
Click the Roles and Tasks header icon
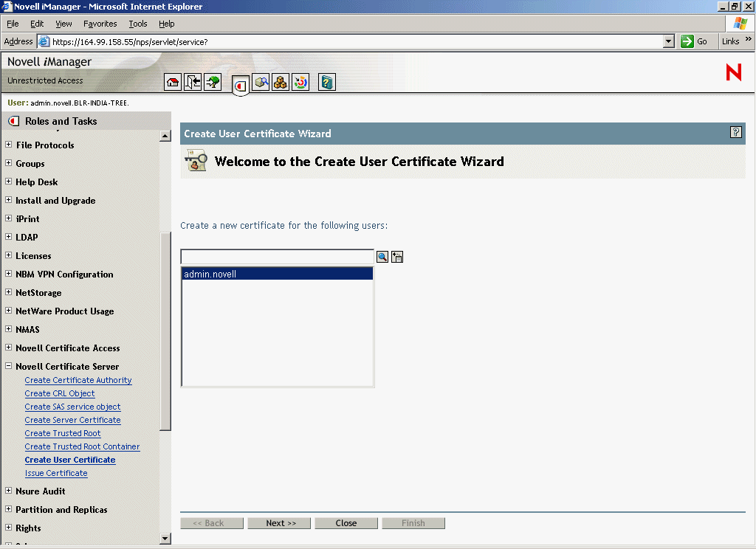point(14,121)
